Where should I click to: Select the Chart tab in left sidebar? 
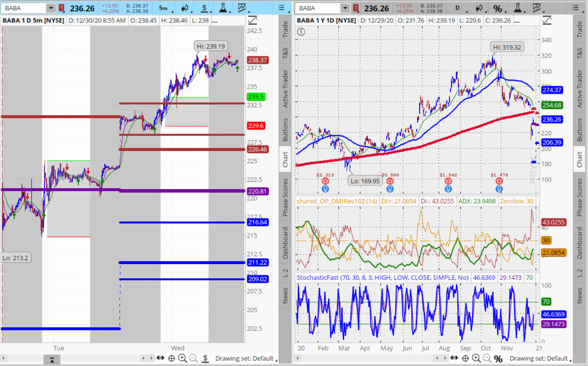click(x=285, y=159)
